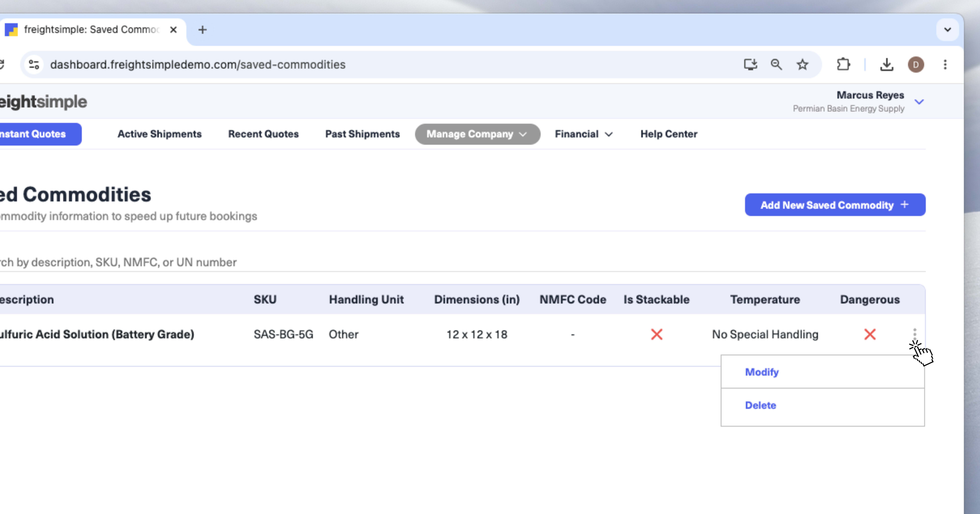Open the Chrome profile avatar D
The width and height of the screenshot is (980, 514).
916,65
